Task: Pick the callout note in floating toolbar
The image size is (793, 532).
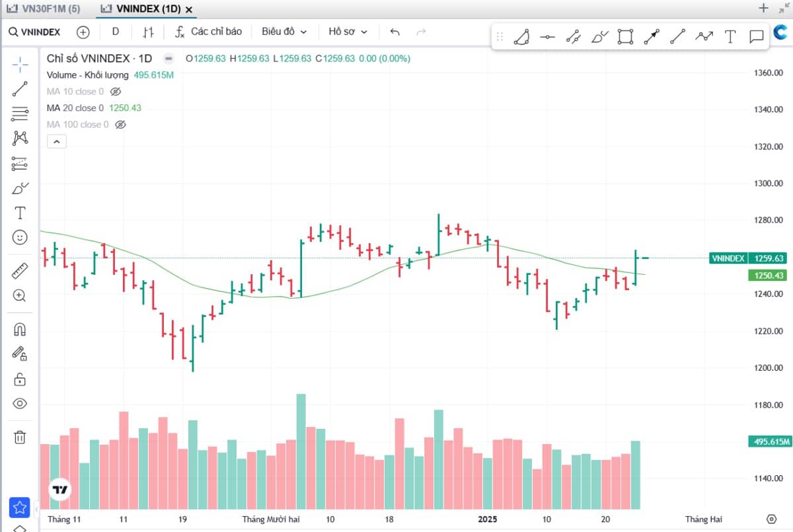Action: (x=756, y=37)
